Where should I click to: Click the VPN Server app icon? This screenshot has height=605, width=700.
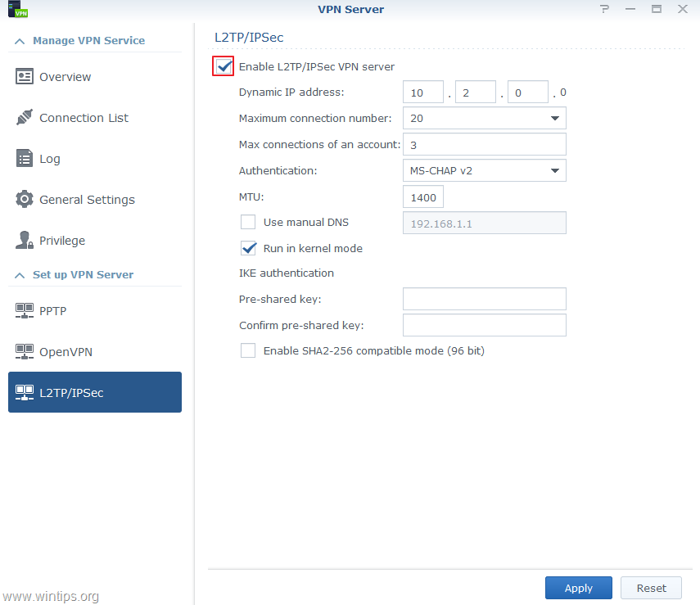click(18, 9)
